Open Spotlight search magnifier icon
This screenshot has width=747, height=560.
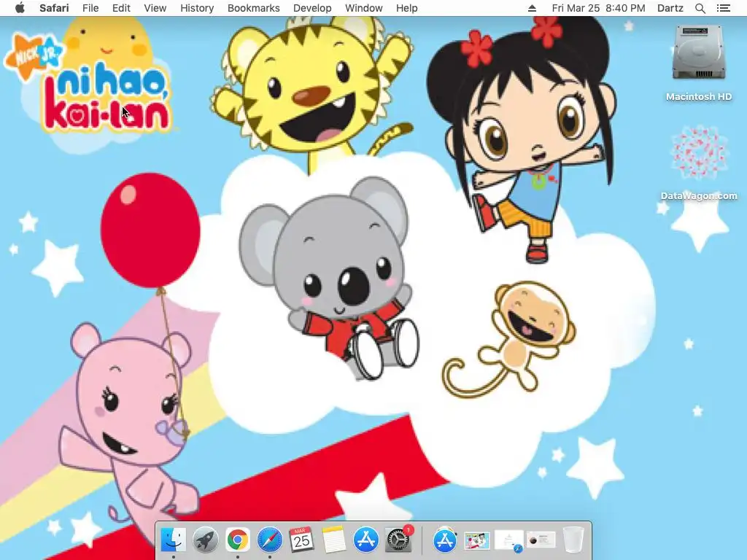700,8
